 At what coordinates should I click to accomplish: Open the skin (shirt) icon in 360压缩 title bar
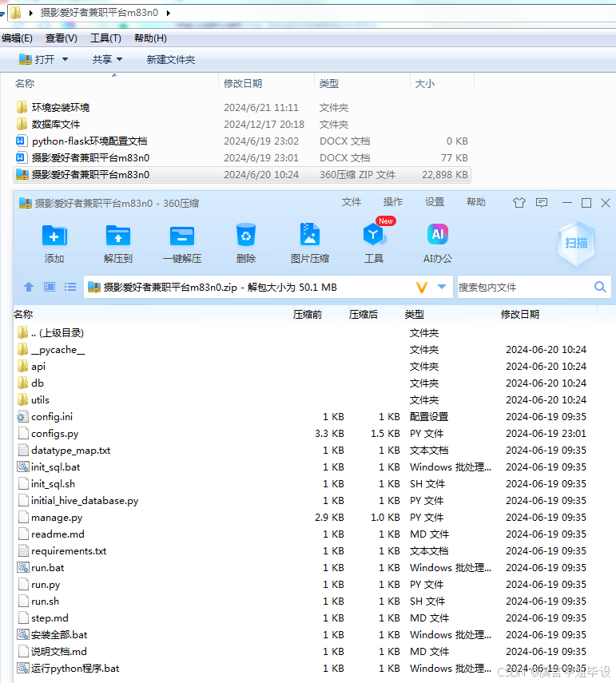[x=519, y=203]
